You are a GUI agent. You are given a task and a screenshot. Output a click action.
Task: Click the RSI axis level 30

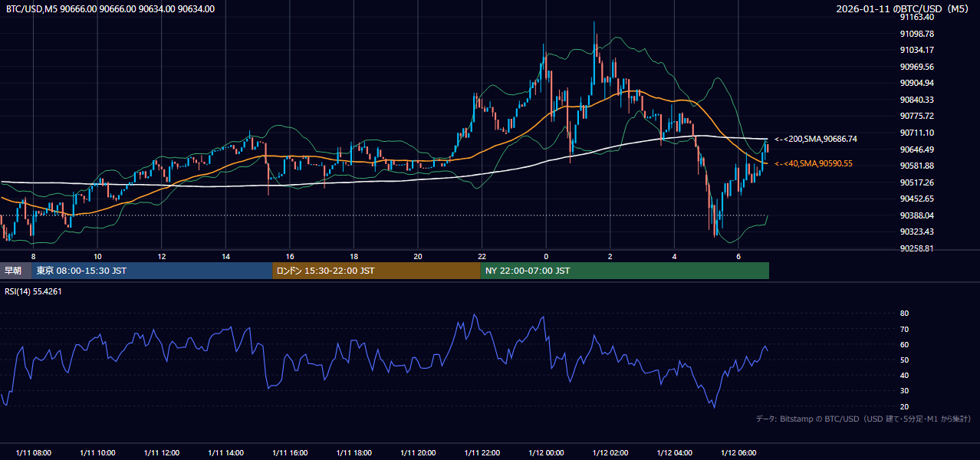tap(904, 390)
